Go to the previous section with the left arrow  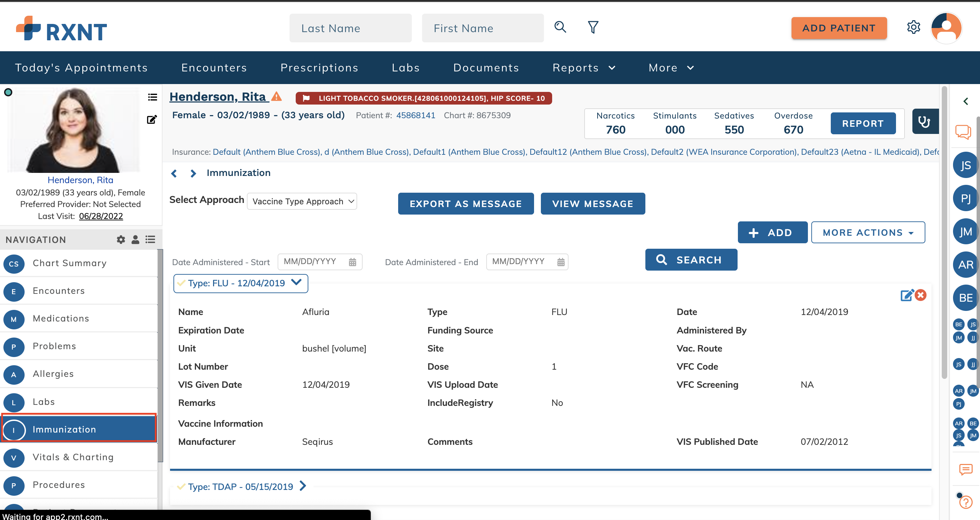click(x=174, y=173)
